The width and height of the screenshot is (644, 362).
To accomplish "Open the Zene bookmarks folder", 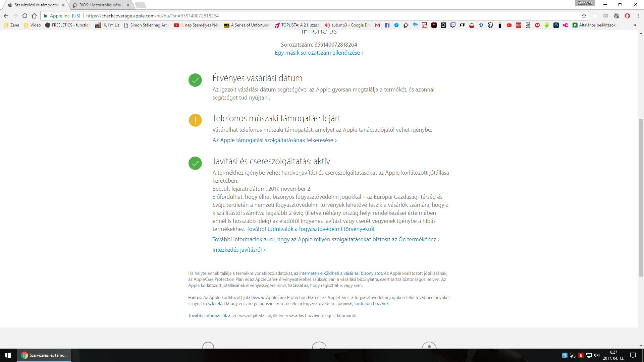I will [12, 25].
